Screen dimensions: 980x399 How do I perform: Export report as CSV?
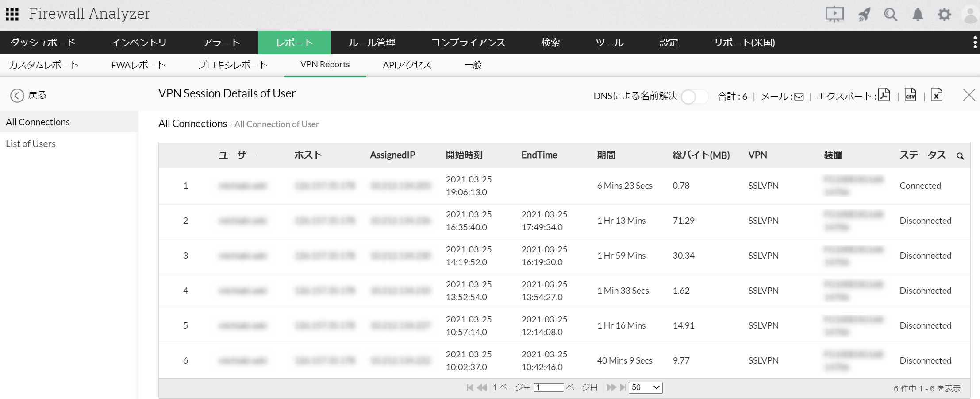(910, 95)
